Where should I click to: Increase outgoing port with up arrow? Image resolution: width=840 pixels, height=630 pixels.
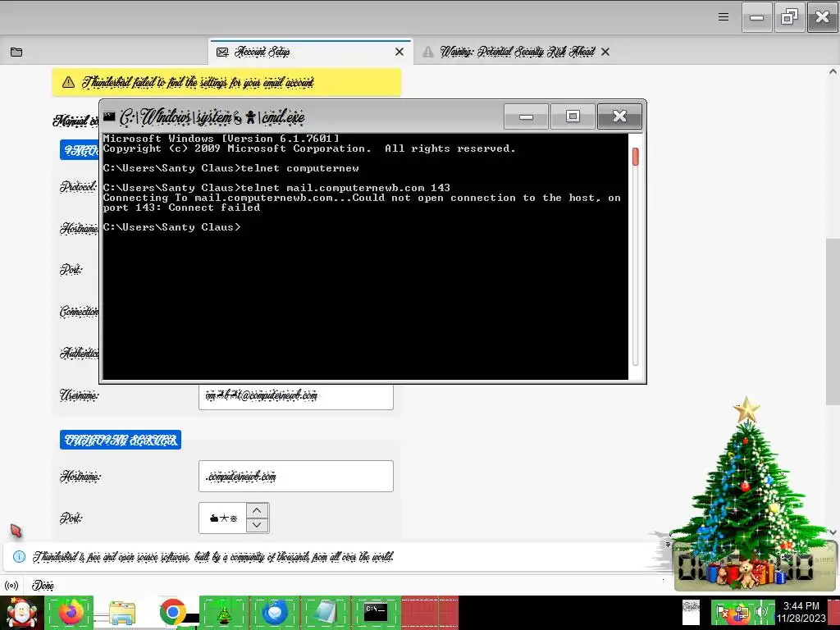pos(257,510)
